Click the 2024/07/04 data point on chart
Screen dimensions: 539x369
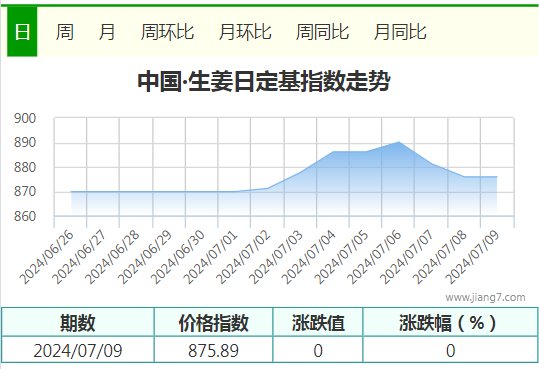pos(333,151)
